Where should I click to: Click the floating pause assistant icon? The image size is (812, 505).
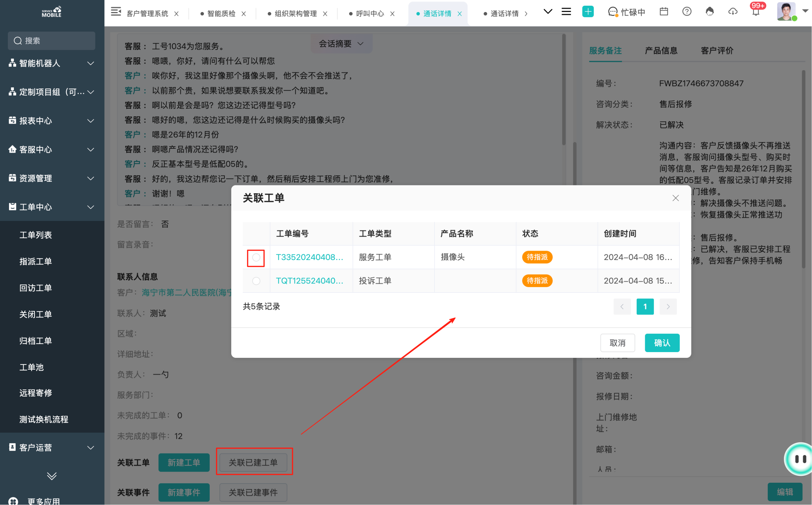(800, 459)
